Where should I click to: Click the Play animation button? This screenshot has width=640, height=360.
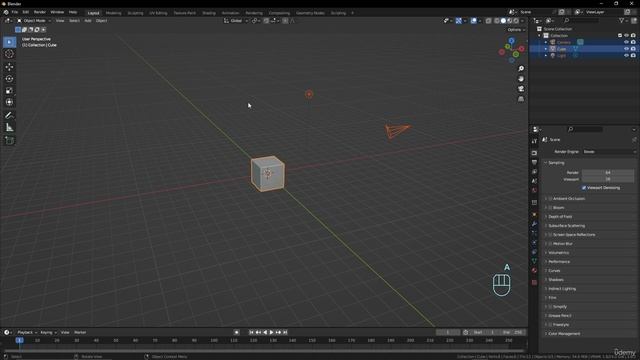tap(271, 332)
